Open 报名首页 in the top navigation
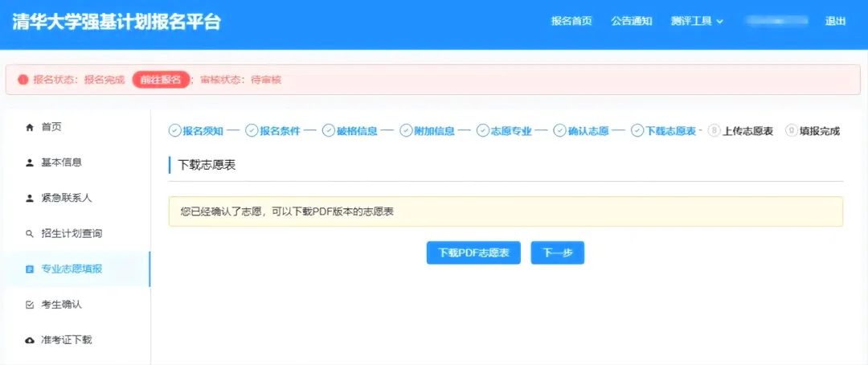The width and height of the screenshot is (868, 365). coord(571,22)
